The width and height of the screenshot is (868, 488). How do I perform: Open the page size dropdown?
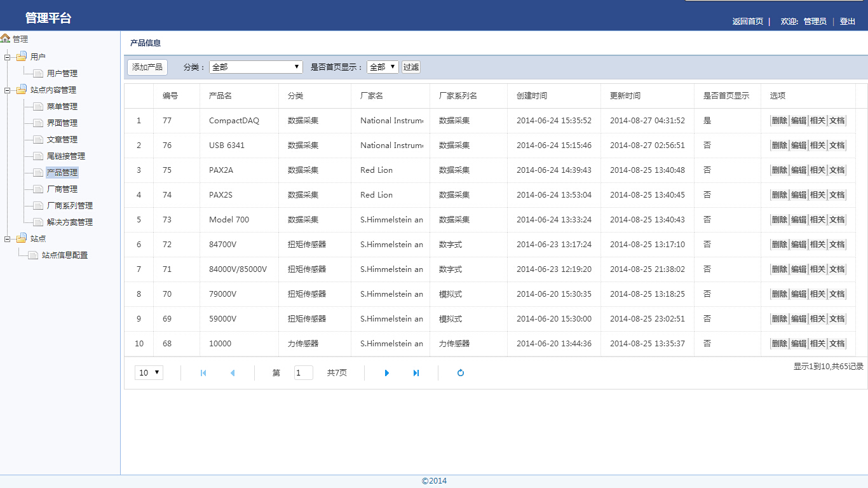coord(149,372)
